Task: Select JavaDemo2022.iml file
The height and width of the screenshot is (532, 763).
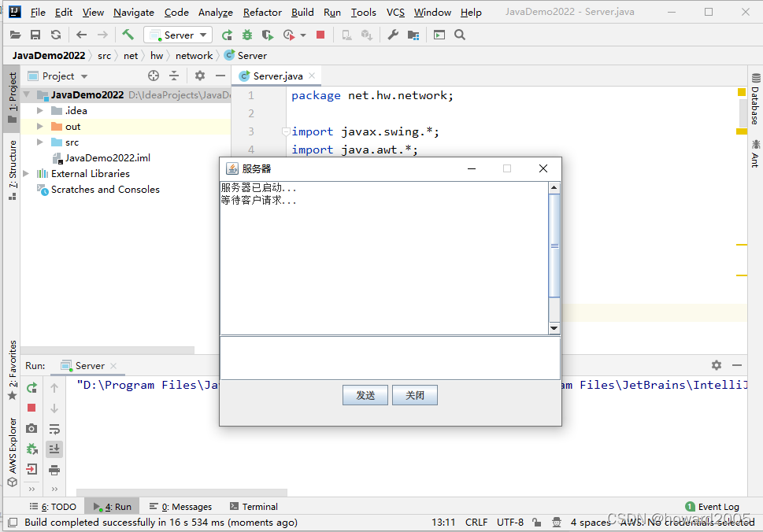Action: [x=102, y=157]
